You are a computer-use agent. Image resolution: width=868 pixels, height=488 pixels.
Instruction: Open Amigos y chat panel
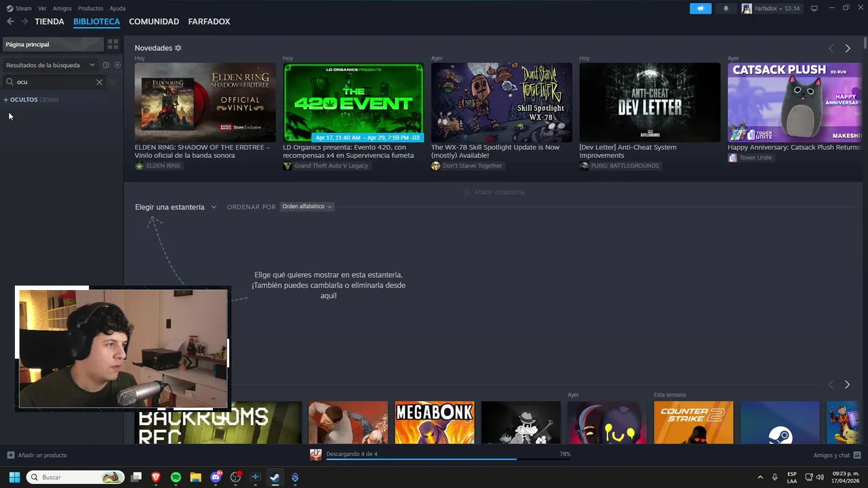tap(837, 455)
